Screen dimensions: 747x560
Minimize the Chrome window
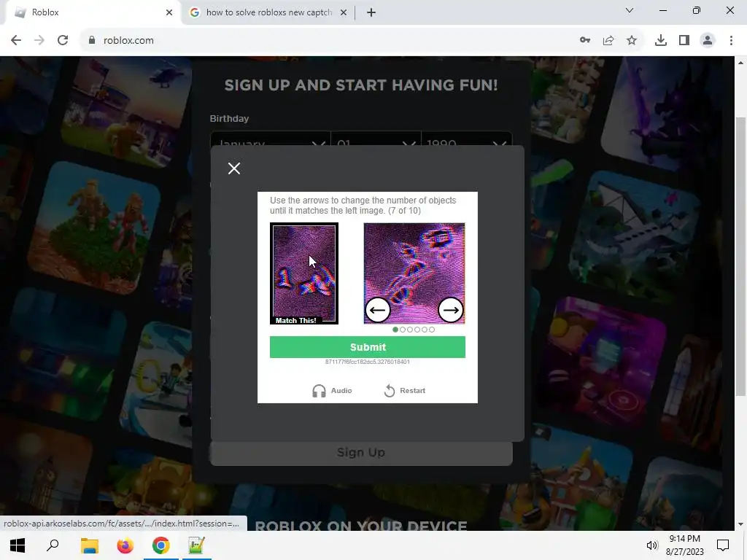[662, 10]
